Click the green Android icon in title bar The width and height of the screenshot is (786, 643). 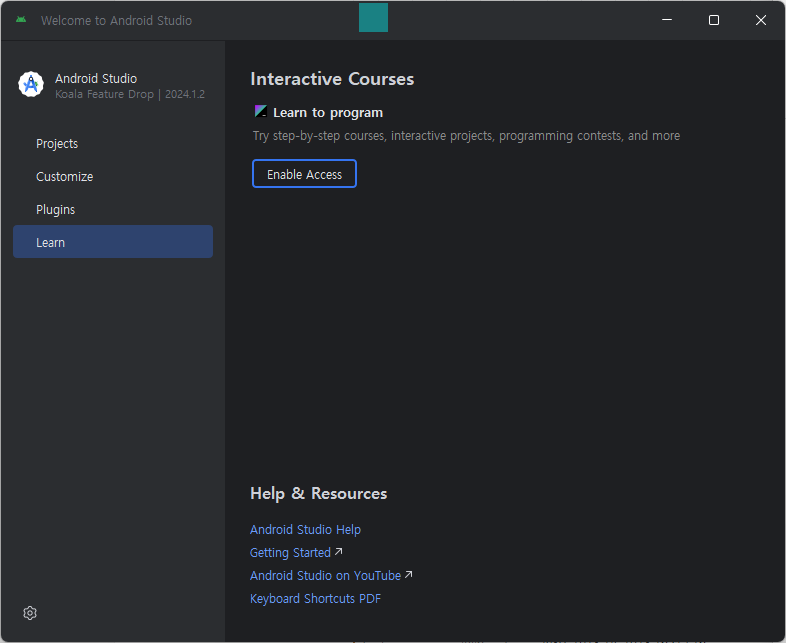21,20
